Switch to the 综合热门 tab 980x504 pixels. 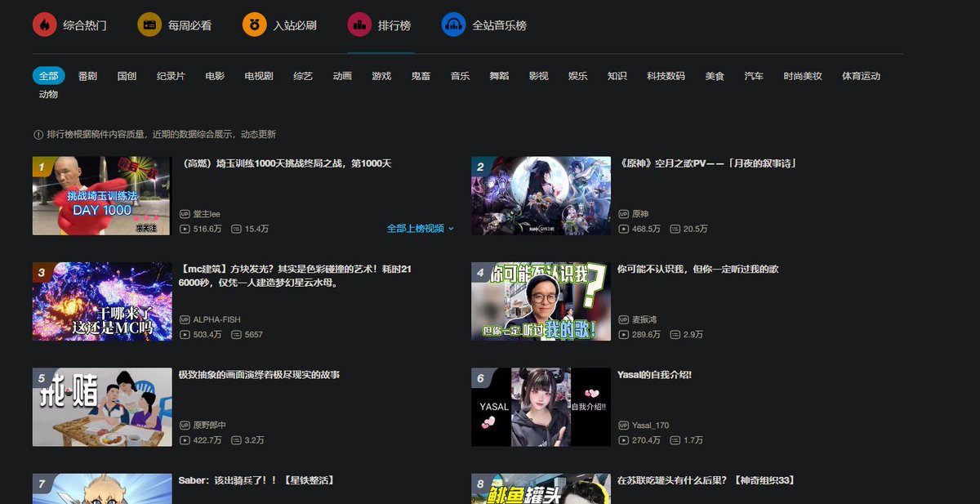tap(69, 25)
